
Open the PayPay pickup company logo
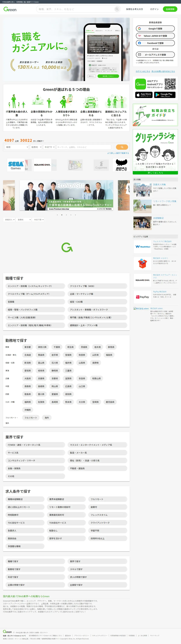click(143, 297)
